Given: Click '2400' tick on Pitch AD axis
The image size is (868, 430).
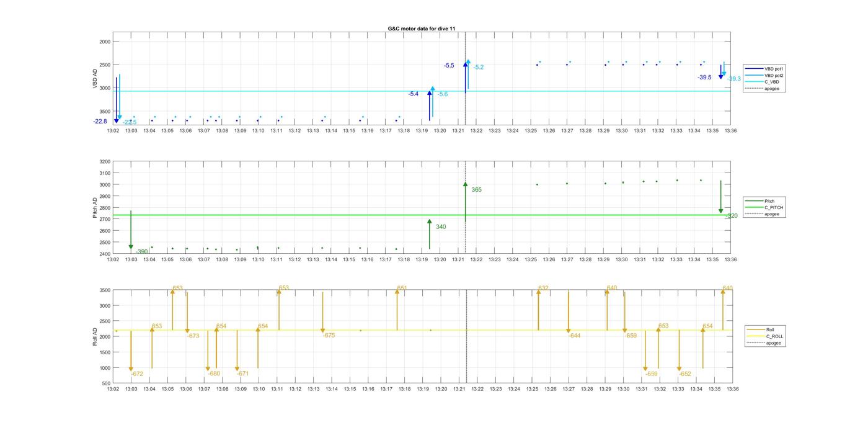Looking at the screenshot, I should click(x=105, y=254).
